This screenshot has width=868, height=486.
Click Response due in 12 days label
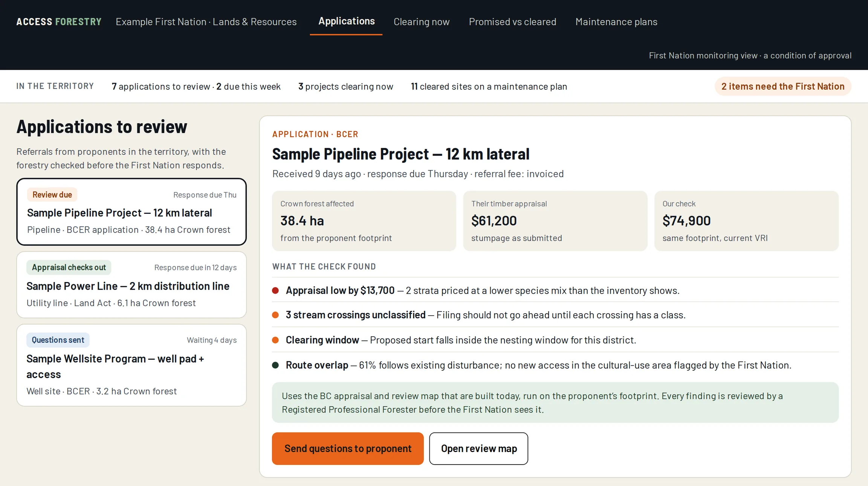(x=196, y=267)
